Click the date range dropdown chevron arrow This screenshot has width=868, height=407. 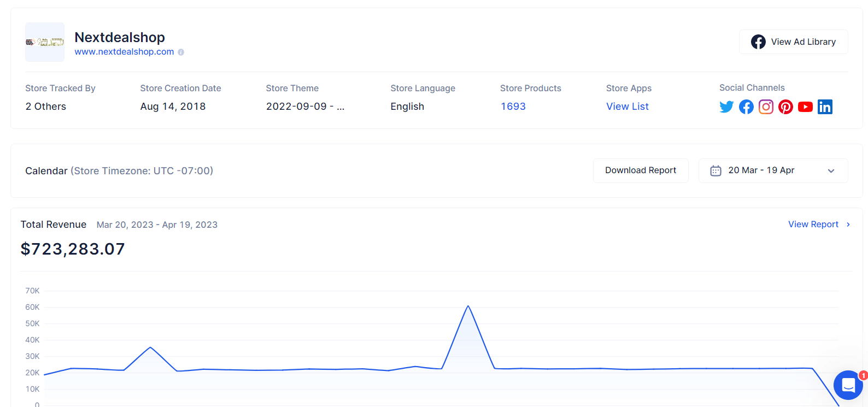(831, 171)
